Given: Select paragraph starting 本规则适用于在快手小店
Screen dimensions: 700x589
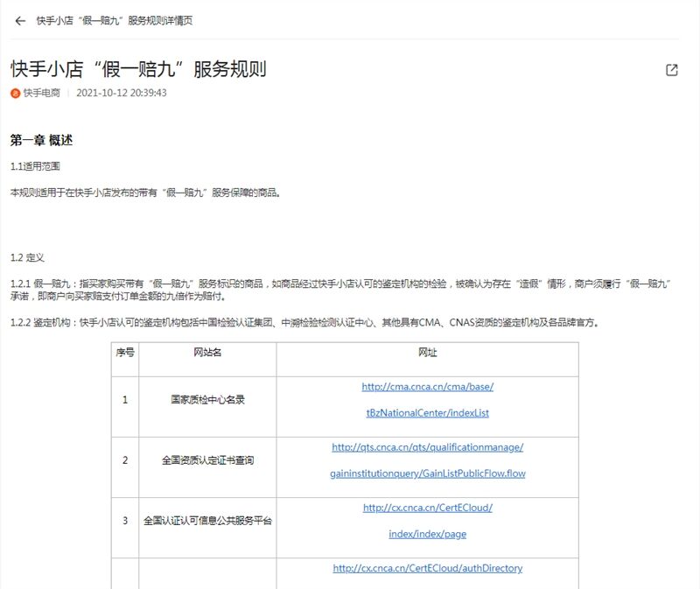Looking at the screenshot, I should coord(145,193).
